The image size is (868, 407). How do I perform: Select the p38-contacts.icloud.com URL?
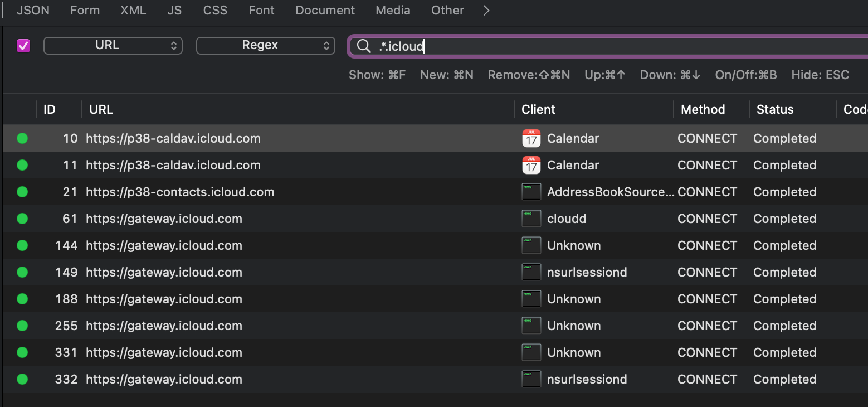tap(180, 192)
